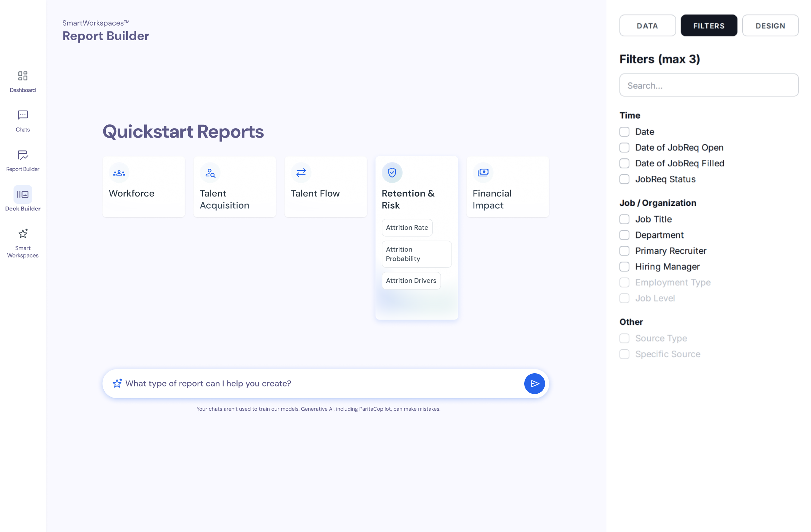The height and width of the screenshot is (532, 811).
Task: Click the Talent Acquisition search-person icon
Action: pos(210,173)
